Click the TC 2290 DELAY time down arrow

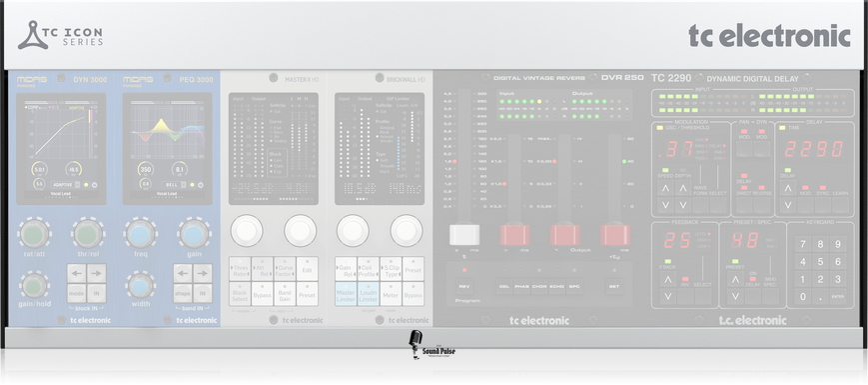click(x=788, y=206)
